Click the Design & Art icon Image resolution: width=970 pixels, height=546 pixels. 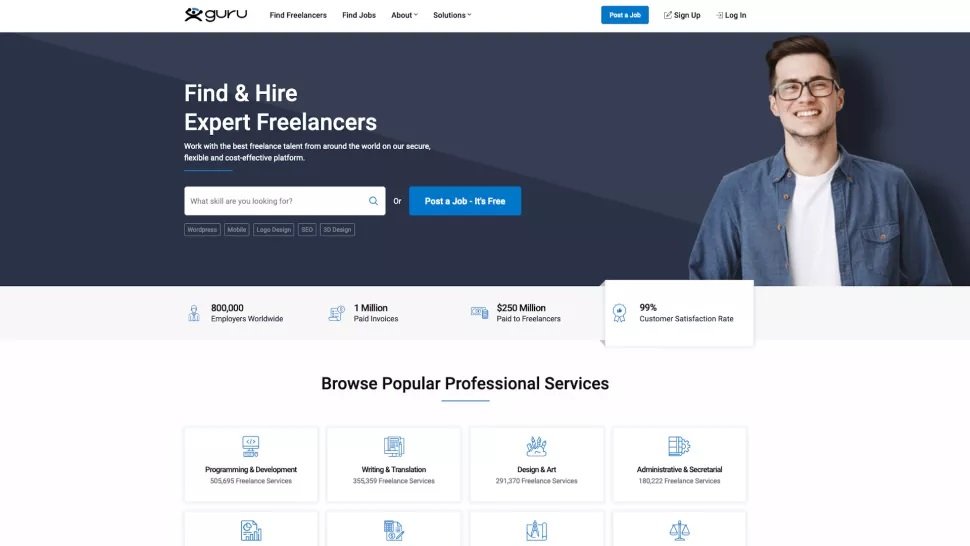[x=536, y=446]
